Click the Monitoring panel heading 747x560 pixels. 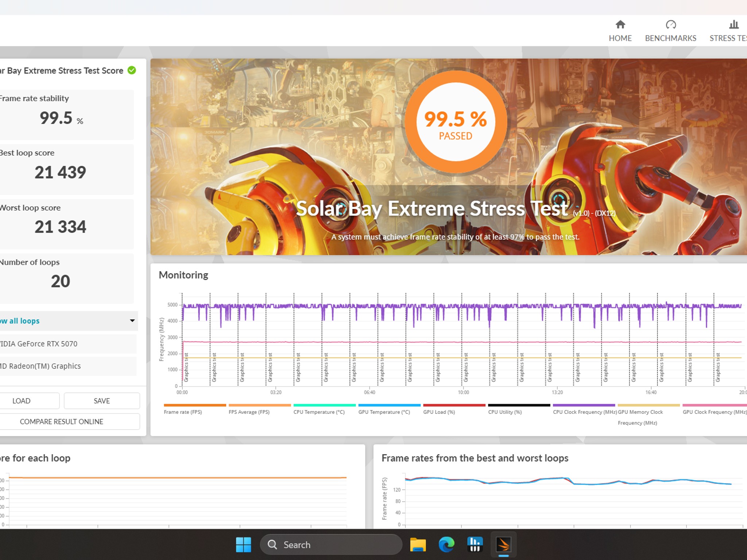point(183,275)
